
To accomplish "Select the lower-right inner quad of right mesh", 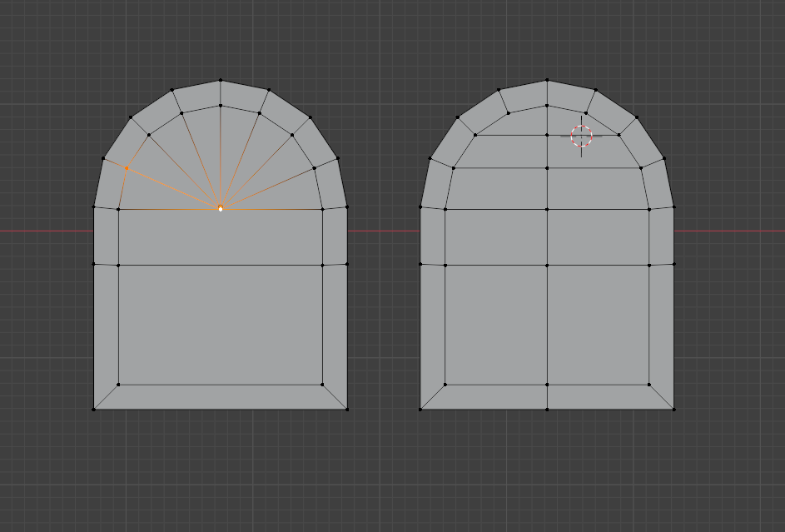I will pyautogui.click(x=598, y=325).
